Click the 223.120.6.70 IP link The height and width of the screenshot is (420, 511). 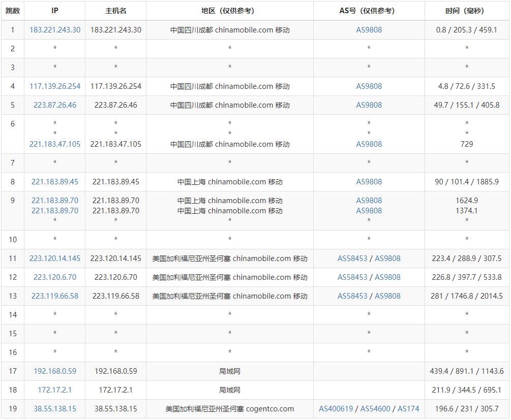click(x=55, y=277)
